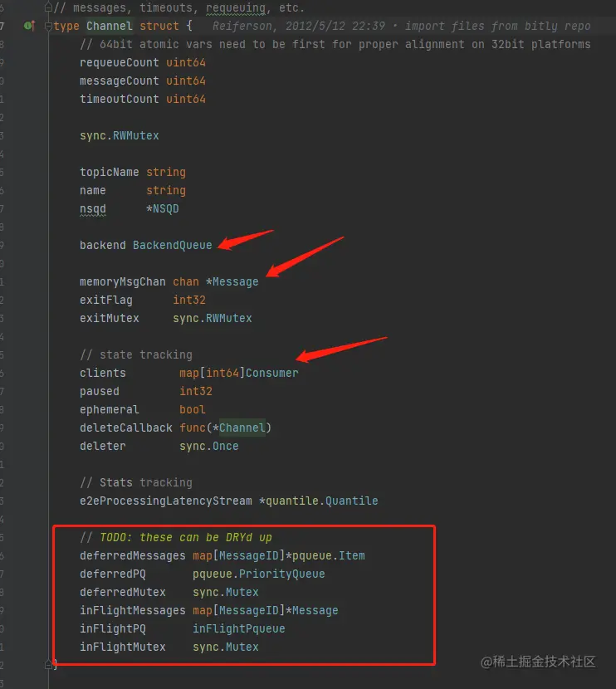This screenshot has height=689, width=616.
Task: Click the '// Stats tracking' comment
Action: (x=136, y=482)
